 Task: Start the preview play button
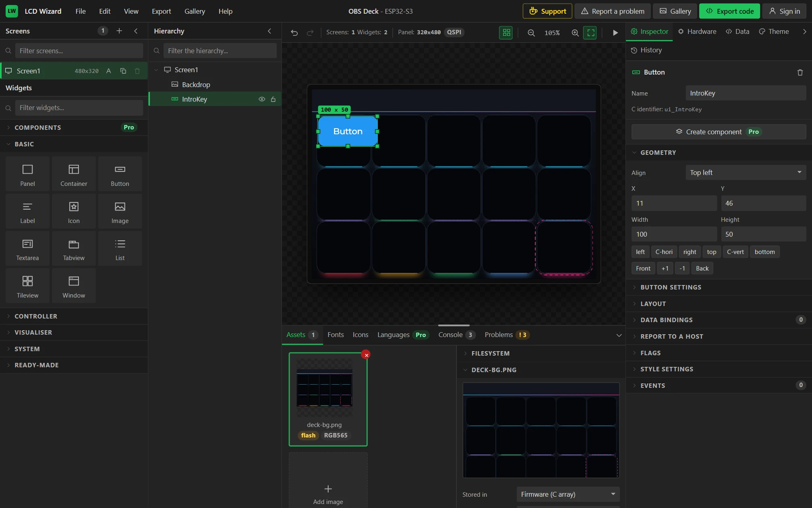click(x=615, y=33)
